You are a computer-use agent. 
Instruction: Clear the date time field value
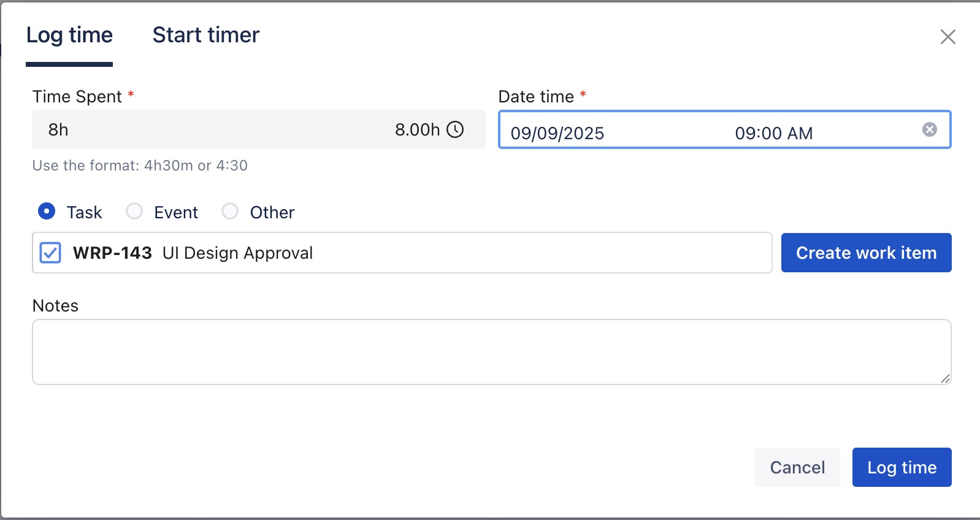[x=929, y=129]
